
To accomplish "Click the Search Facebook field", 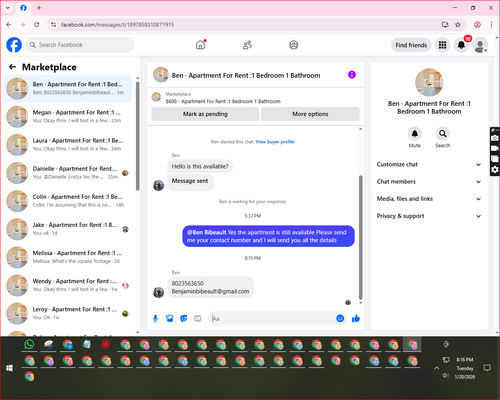I will coord(80,45).
